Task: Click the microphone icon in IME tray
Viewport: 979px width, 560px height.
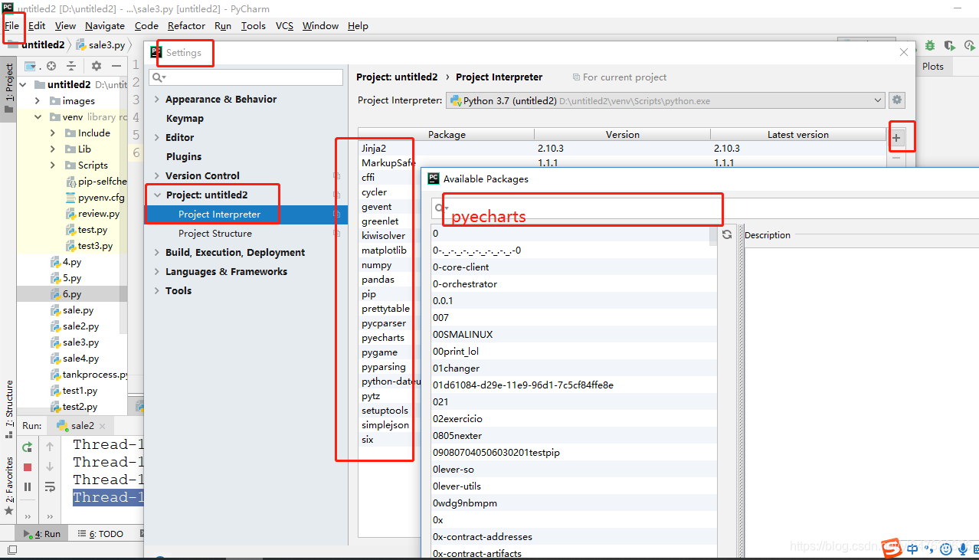Action: 962,549
